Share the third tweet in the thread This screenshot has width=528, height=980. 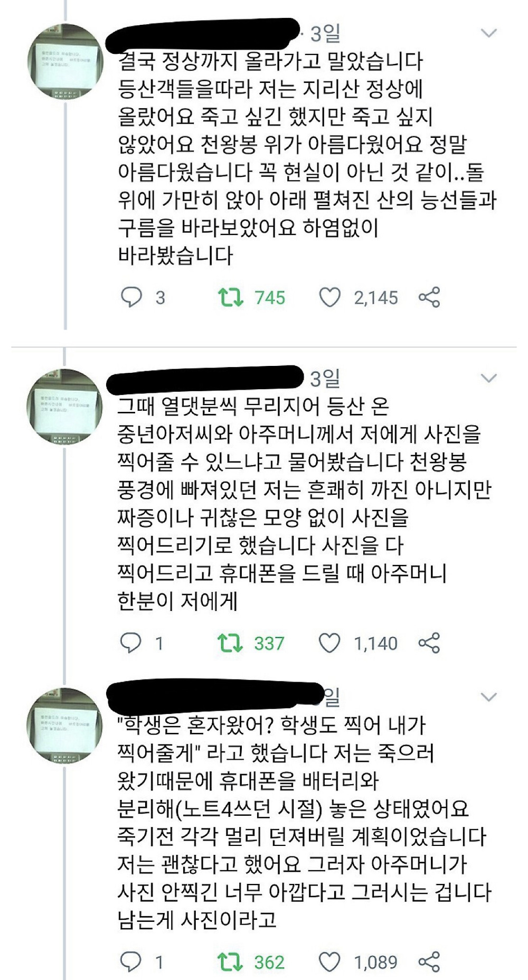click(x=429, y=962)
